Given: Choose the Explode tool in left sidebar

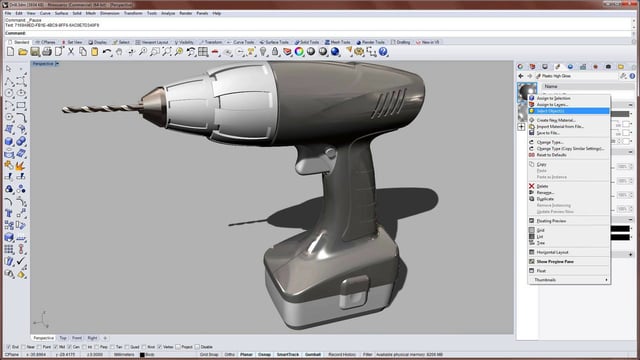Looking at the screenshot, I should [x=20, y=165].
